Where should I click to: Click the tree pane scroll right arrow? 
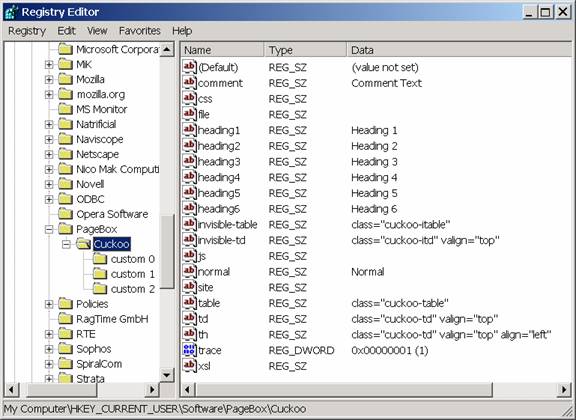click(x=152, y=390)
